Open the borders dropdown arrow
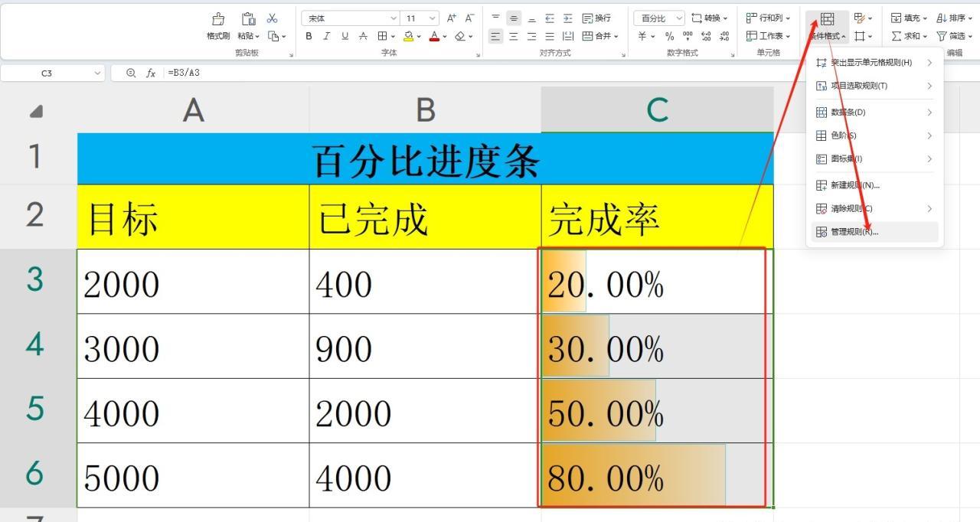Screen dimensions: 980x522 (393, 36)
